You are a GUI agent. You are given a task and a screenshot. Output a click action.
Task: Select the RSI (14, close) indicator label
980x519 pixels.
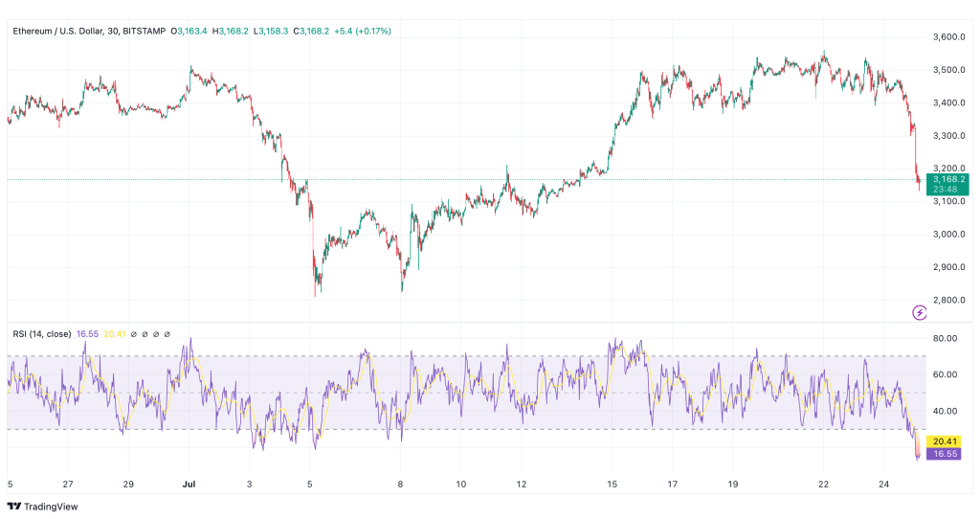click(42, 334)
